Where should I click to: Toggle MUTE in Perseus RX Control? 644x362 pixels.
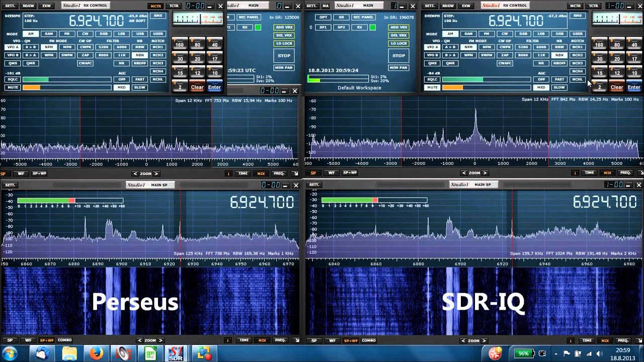pyautogui.click(x=13, y=87)
